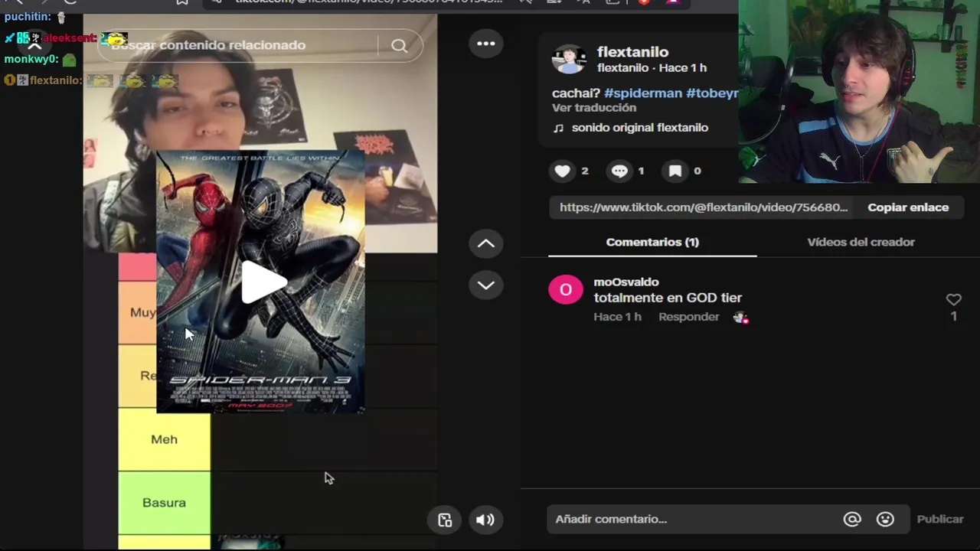980x551 pixels.
Task: Click the Basura tier label
Action: pos(164,503)
